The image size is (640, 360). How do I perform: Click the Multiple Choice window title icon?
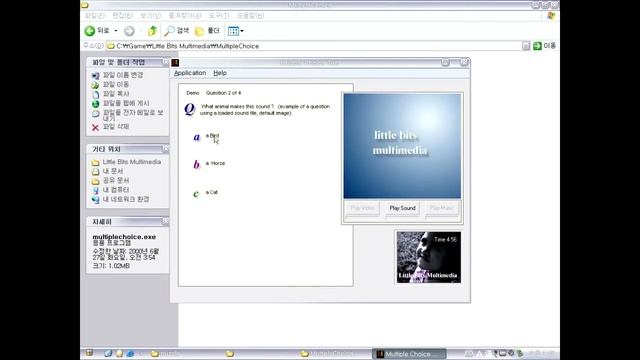coord(175,62)
